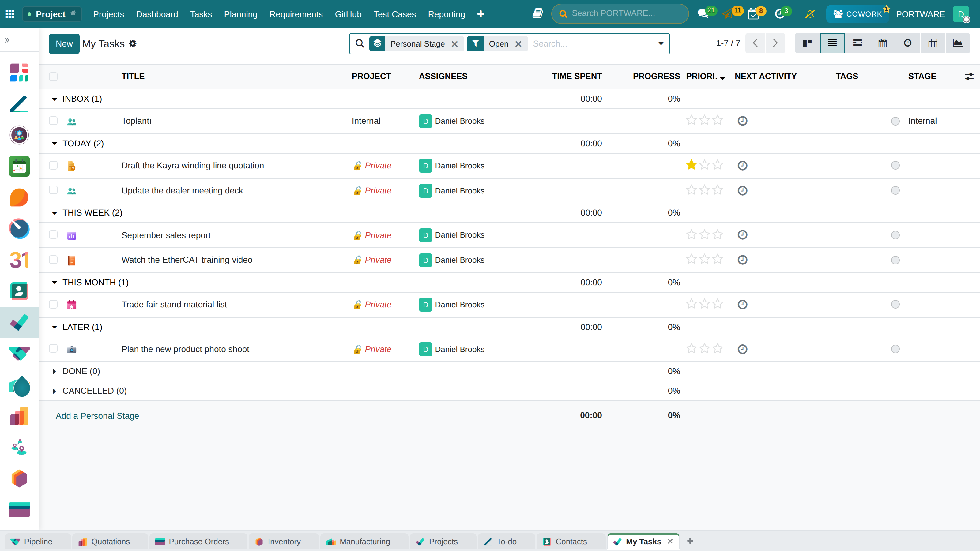Click activity clock for Toplantı row
The height and width of the screenshot is (551, 980).
743,121
